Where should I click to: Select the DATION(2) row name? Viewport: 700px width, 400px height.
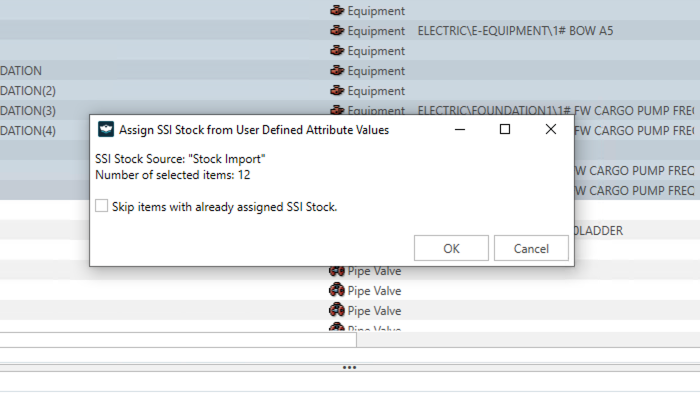[x=28, y=91]
